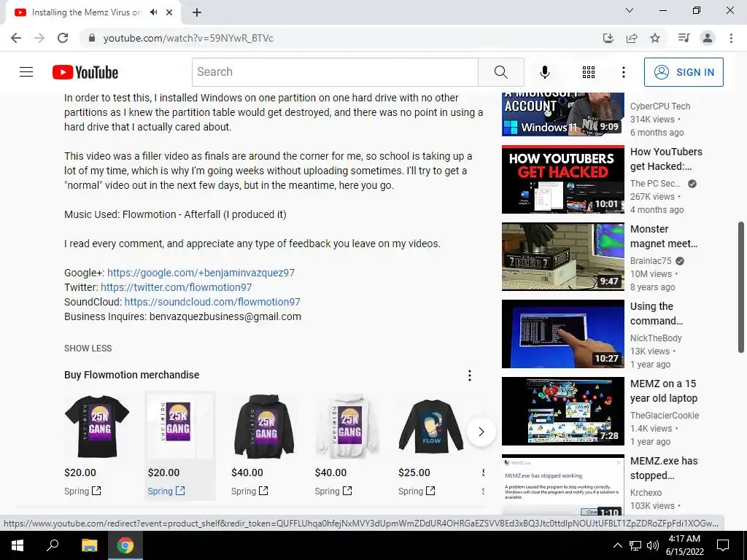Open How YouTubers Get Hacked thumbnail
This screenshot has width=747, height=560.
pyautogui.click(x=563, y=179)
